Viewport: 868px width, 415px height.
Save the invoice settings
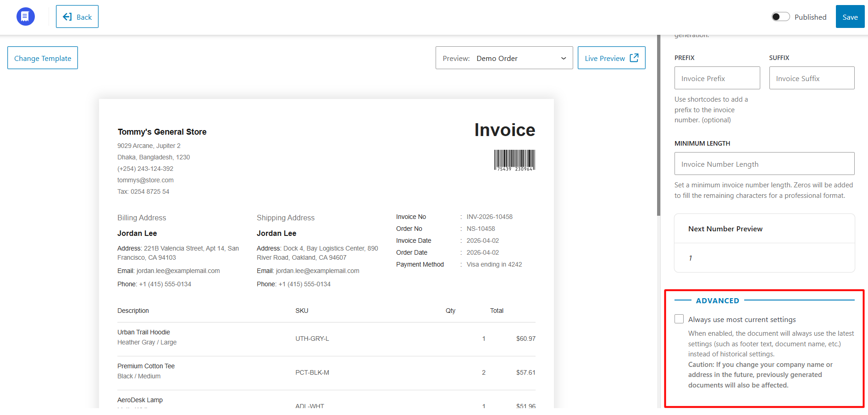click(850, 16)
